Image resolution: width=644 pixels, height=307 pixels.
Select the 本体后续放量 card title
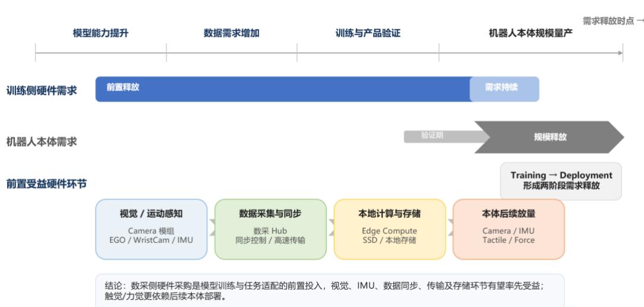(x=509, y=214)
